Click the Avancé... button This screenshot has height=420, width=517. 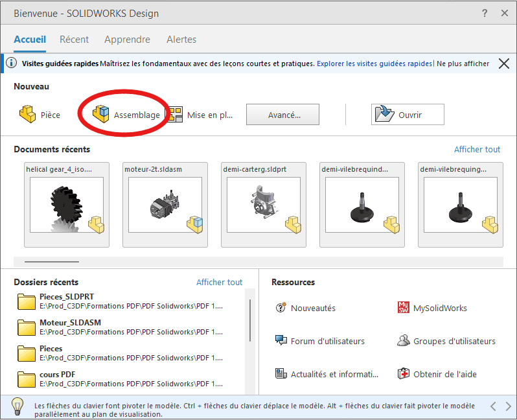[x=283, y=115]
